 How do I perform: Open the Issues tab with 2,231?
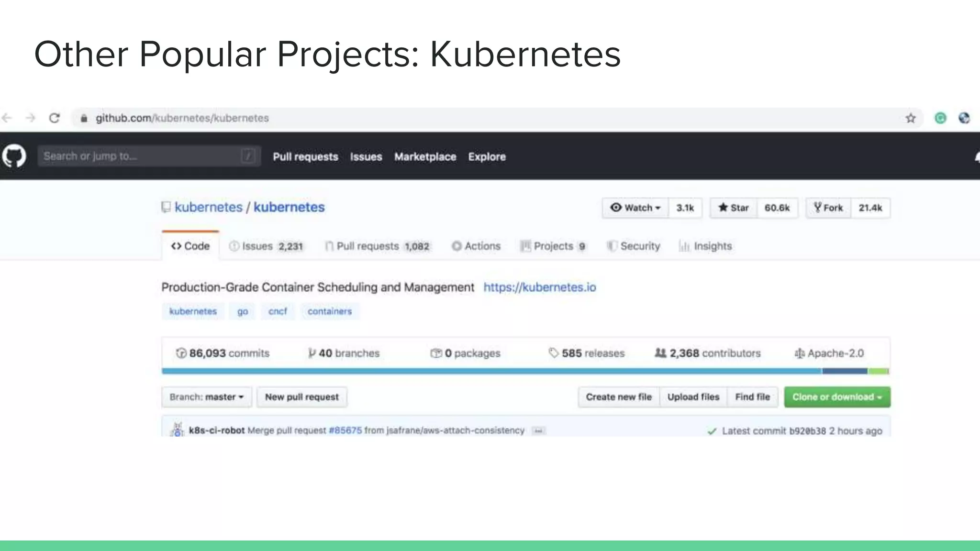[x=266, y=246]
